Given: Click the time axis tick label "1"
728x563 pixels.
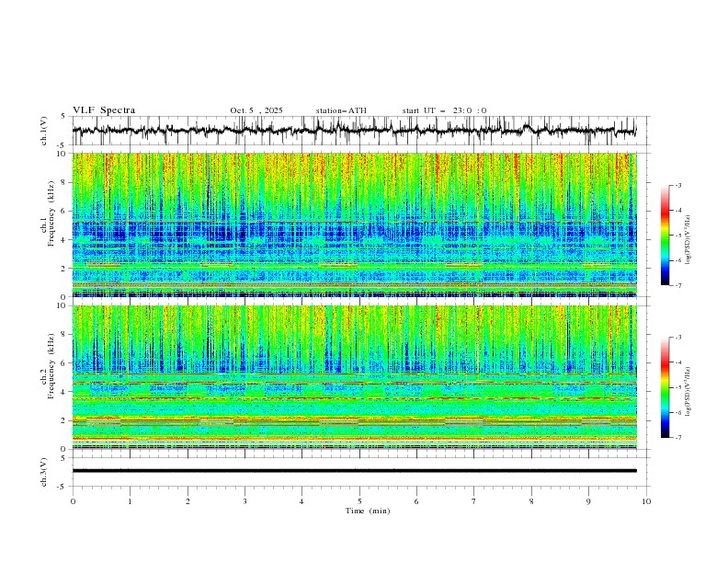Looking at the screenshot, I should (130, 501).
